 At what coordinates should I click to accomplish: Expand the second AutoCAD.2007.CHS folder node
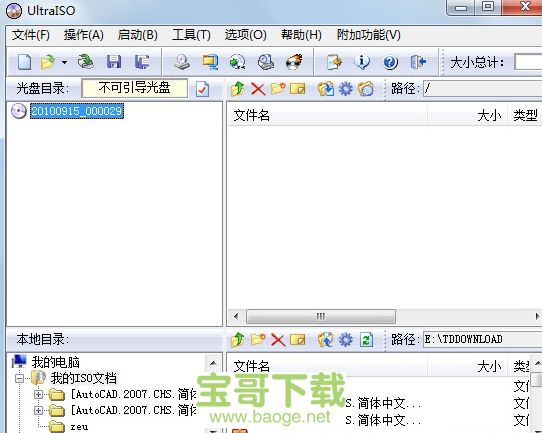[x=39, y=410]
